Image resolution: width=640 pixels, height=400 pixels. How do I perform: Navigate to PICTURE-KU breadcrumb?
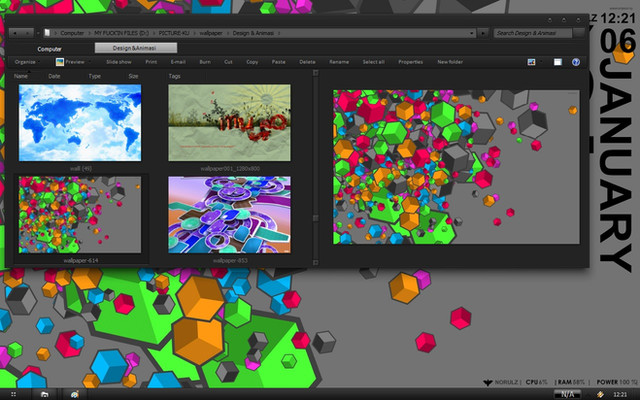tap(174, 33)
